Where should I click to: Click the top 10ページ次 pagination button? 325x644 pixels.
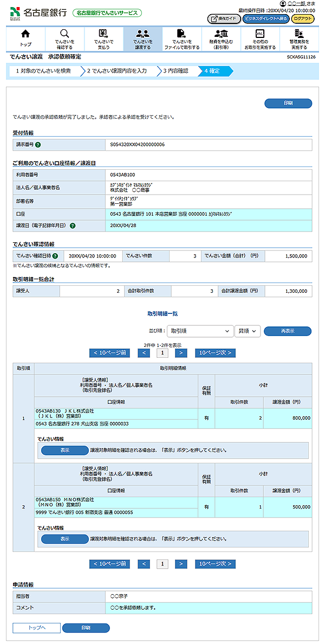tap(215, 353)
